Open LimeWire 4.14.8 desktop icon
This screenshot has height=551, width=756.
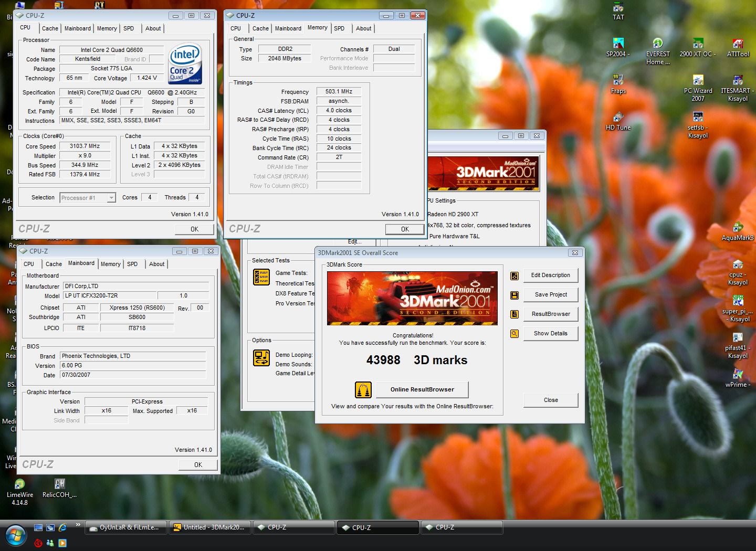click(x=19, y=492)
